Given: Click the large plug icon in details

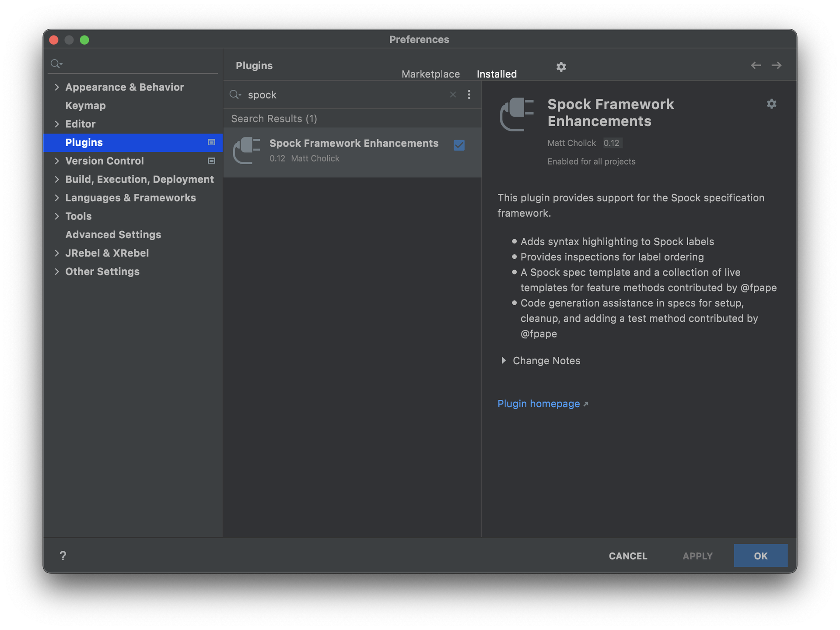Looking at the screenshot, I should click(x=517, y=114).
